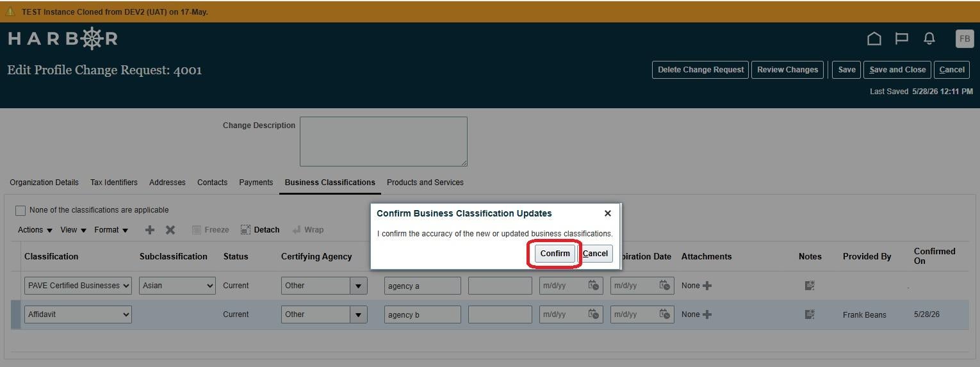This screenshot has height=367, width=980.
Task: Select the Business Classifications tab
Action: pos(330,183)
